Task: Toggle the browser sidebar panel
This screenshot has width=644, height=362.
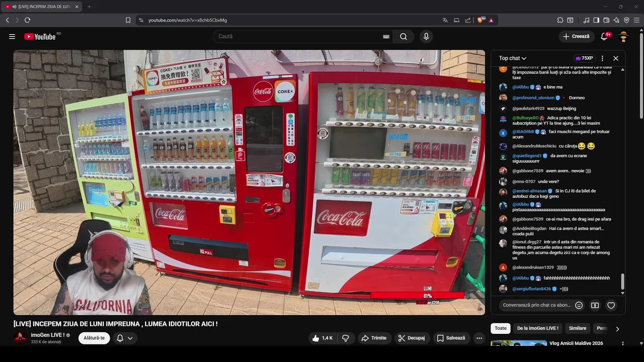Action: [x=596, y=20]
